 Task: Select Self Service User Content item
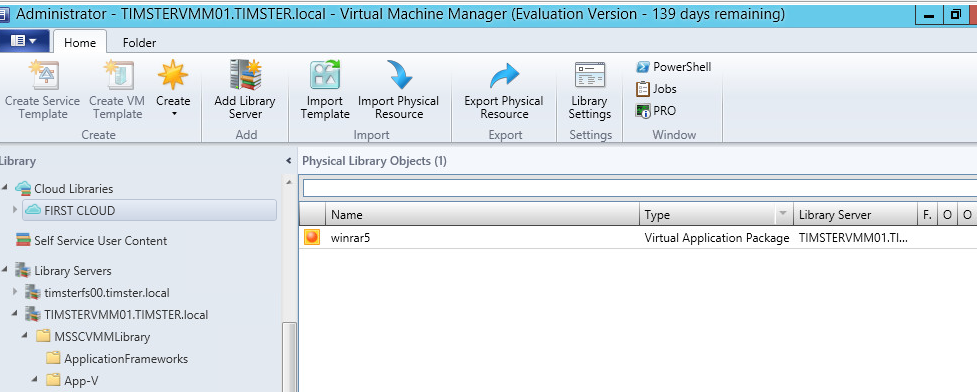pyautogui.click(x=100, y=241)
